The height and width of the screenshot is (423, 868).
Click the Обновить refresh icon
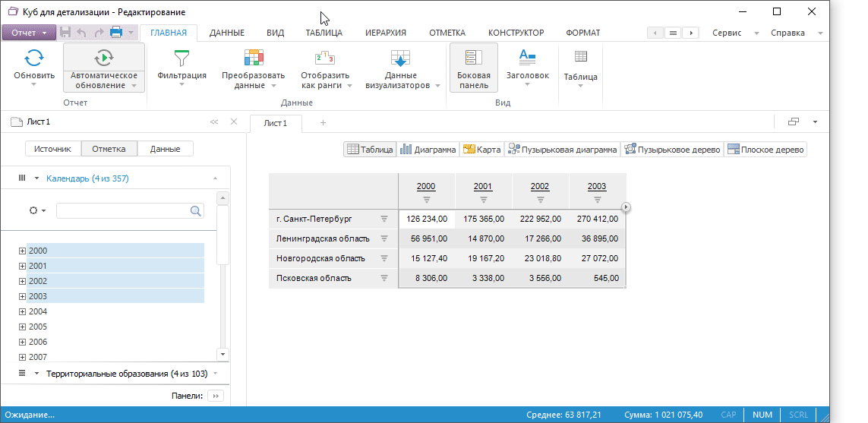pos(33,58)
